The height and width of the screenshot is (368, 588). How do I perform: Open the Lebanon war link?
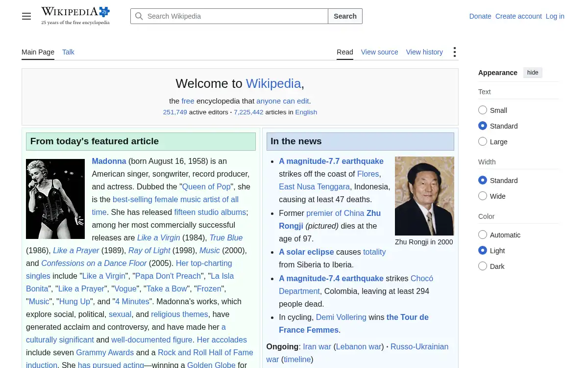coord(359,346)
